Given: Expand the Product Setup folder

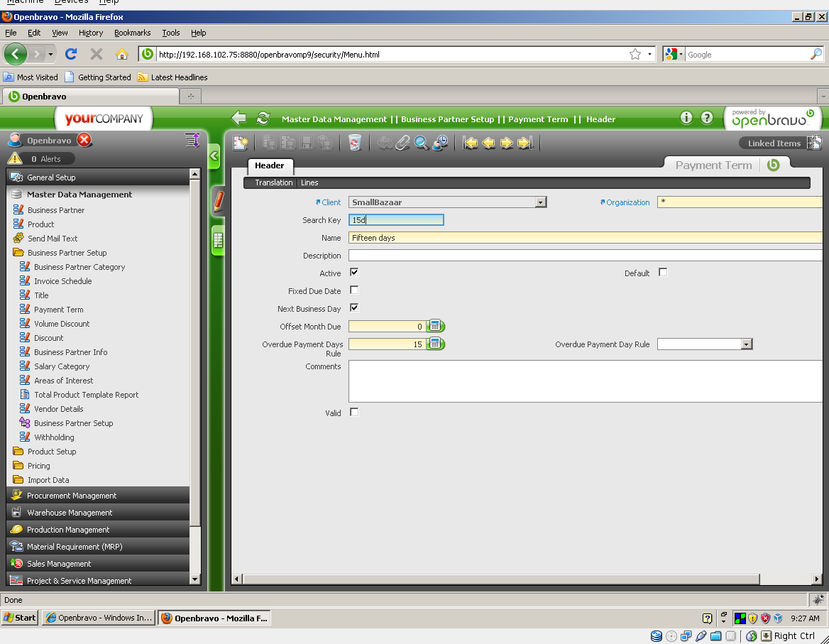Looking at the screenshot, I should pyautogui.click(x=51, y=452).
